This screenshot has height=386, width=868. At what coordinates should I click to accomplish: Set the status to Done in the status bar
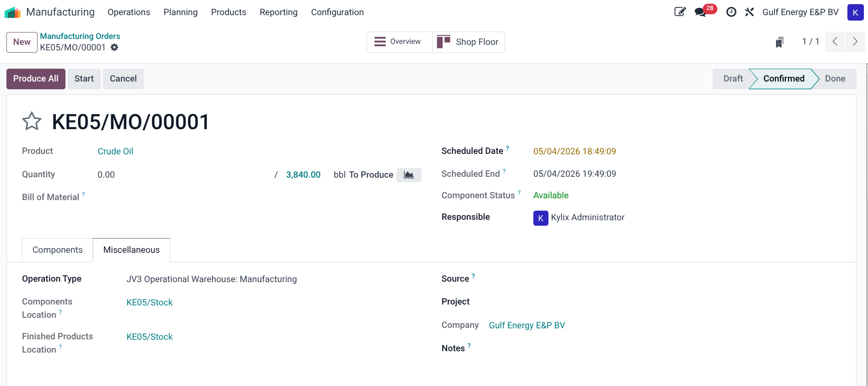pyautogui.click(x=835, y=79)
